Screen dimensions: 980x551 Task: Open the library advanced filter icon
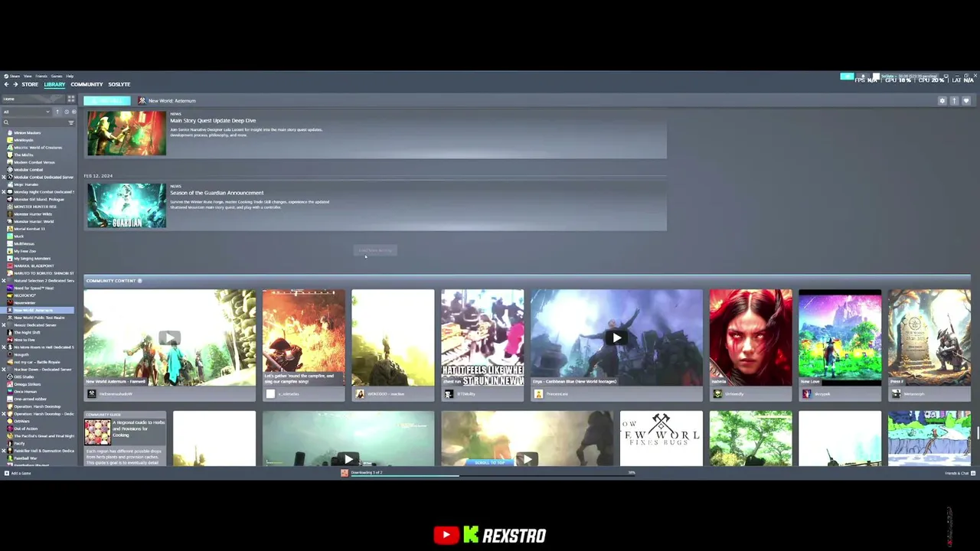tap(71, 122)
